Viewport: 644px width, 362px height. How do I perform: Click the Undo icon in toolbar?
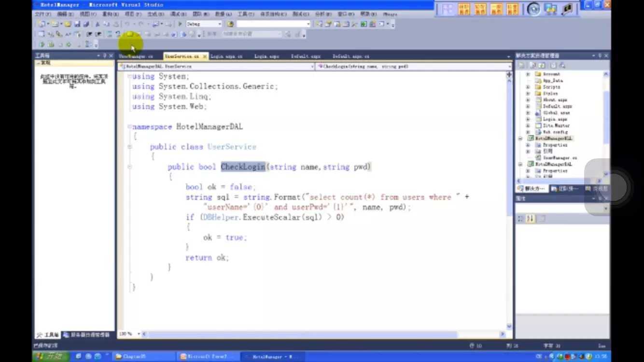[x=127, y=24]
